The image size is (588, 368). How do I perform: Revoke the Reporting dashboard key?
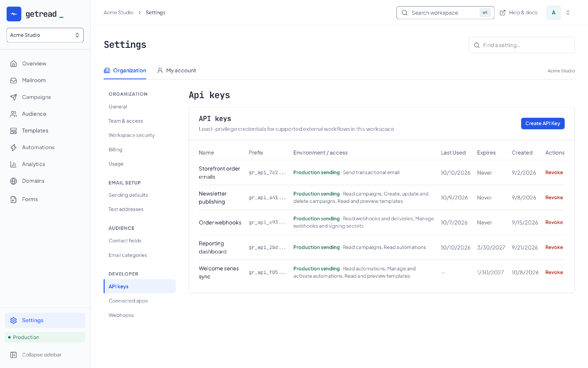[554, 247]
